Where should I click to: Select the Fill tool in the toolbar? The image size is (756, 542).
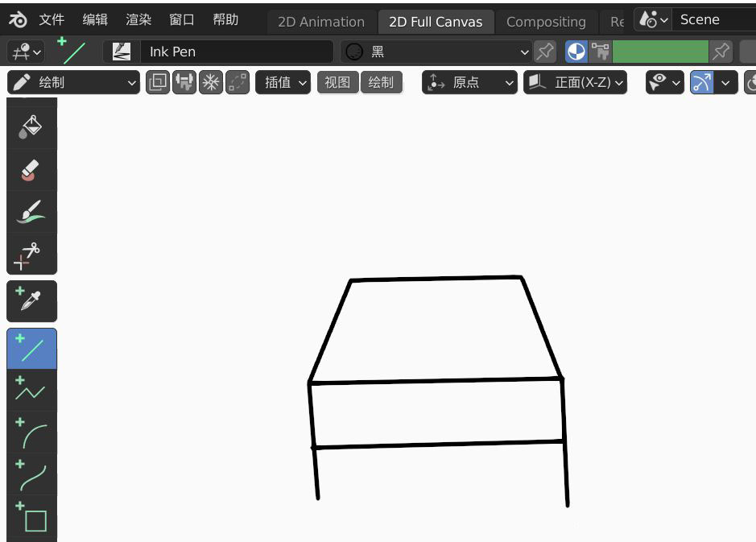pyautogui.click(x=31, y=126)
